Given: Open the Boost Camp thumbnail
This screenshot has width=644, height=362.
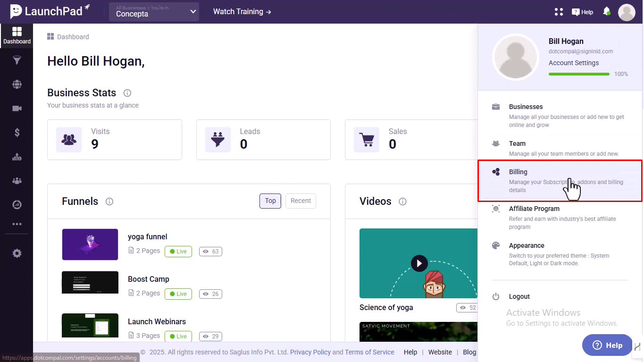Looking at the screenshot, I should (x=90, y=282).
